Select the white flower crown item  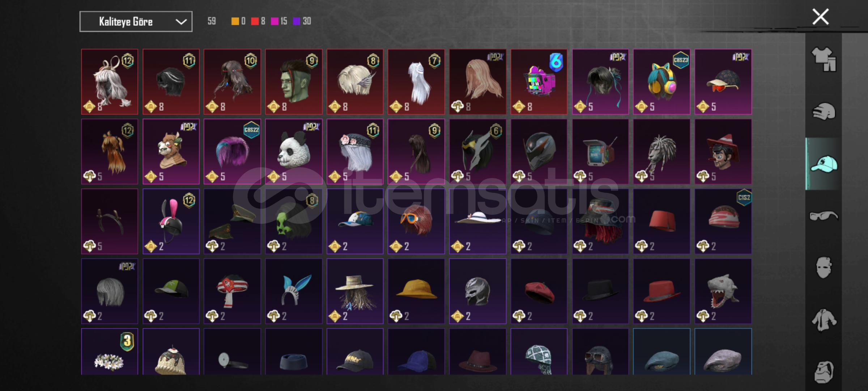pos(110,352)
